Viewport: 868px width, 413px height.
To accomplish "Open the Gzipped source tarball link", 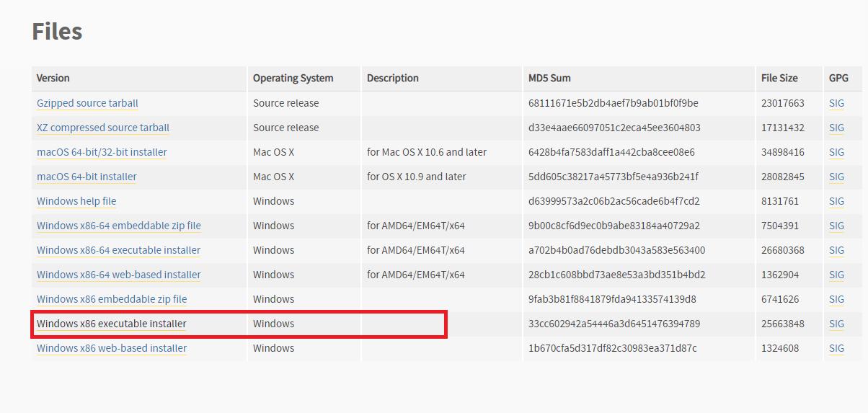I will click(87, 103).
